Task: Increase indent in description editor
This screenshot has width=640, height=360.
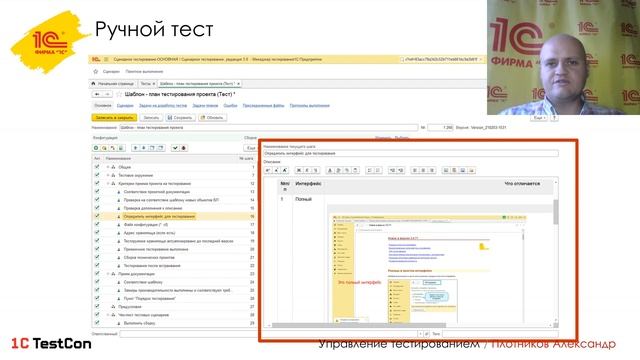Action: coord(401,170)
